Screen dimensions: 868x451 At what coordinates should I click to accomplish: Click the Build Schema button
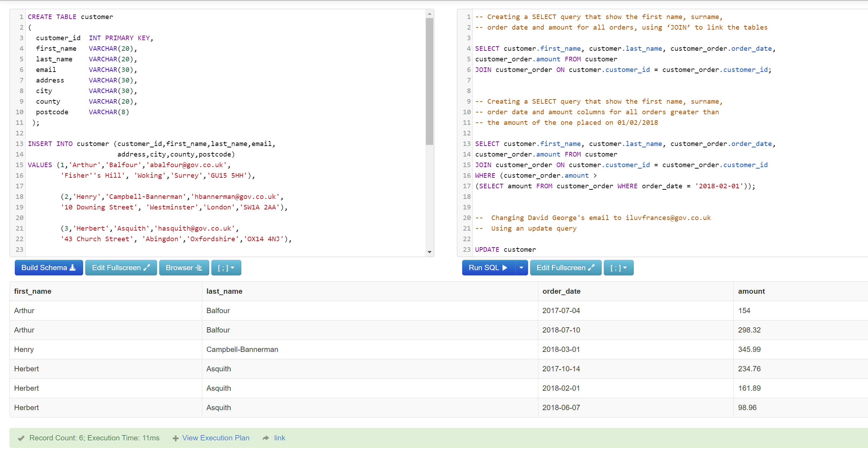[x=49, y=268]
